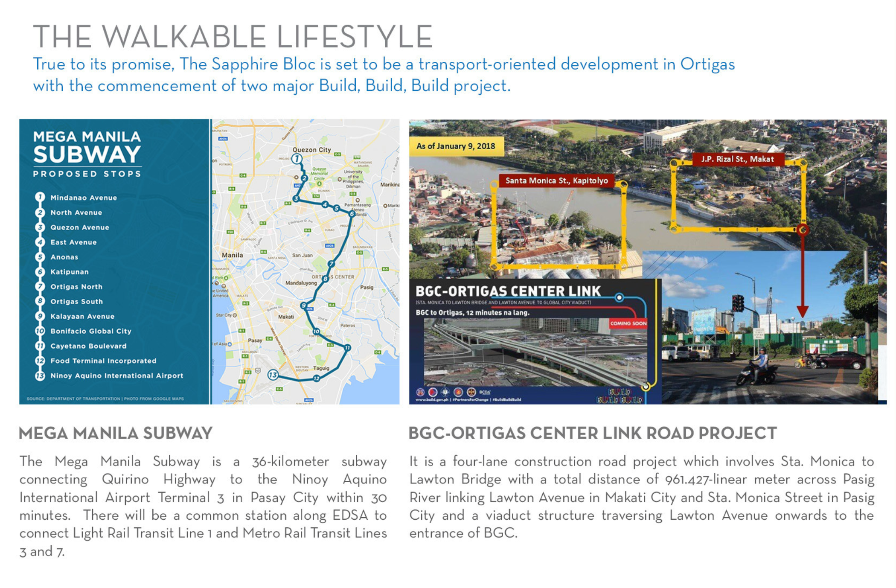Click the 'Mandaluyong' map label
Screen dimensions: 896x588
[x=301, y=283]
